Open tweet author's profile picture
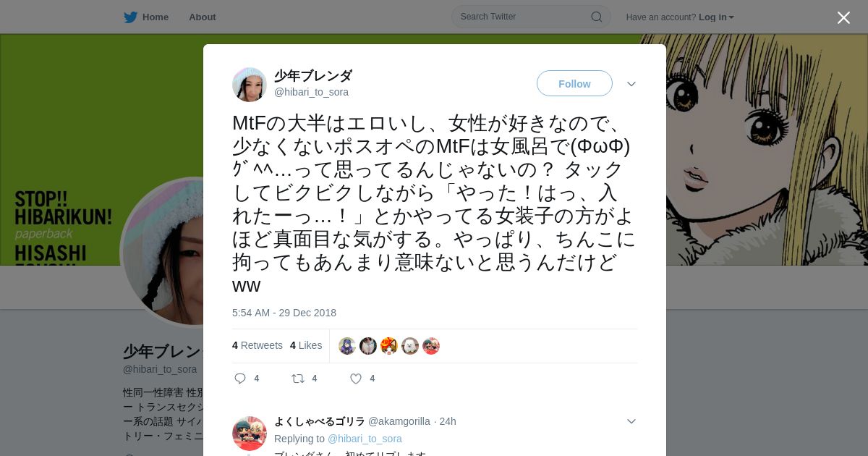This screenshot has width=868, height=456. click(x=250, y=85)
